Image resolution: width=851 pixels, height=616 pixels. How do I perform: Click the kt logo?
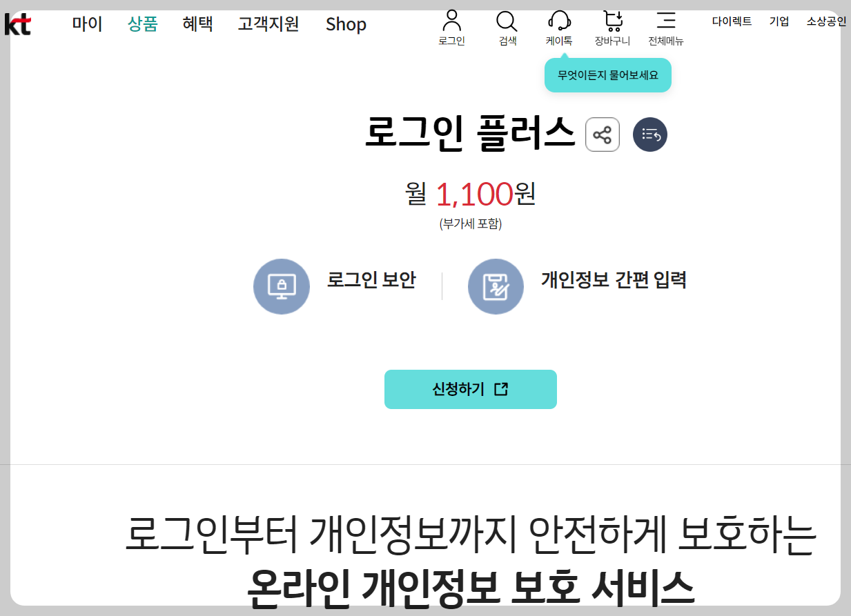[x=17, y=25]
